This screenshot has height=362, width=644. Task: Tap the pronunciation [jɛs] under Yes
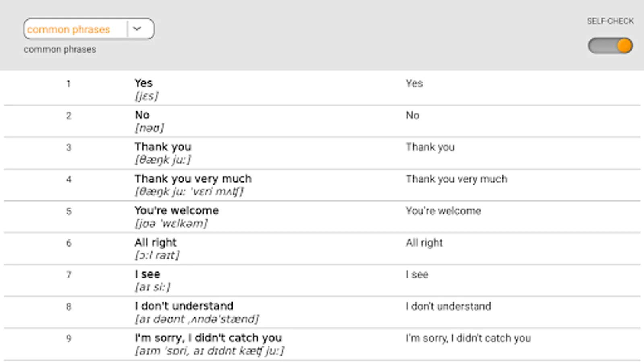click(147, 96)
